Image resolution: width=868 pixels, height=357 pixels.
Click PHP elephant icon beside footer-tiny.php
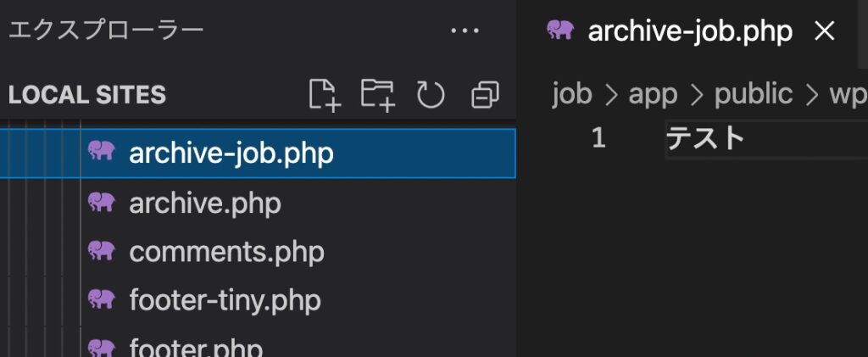click(x=102, y=299)
